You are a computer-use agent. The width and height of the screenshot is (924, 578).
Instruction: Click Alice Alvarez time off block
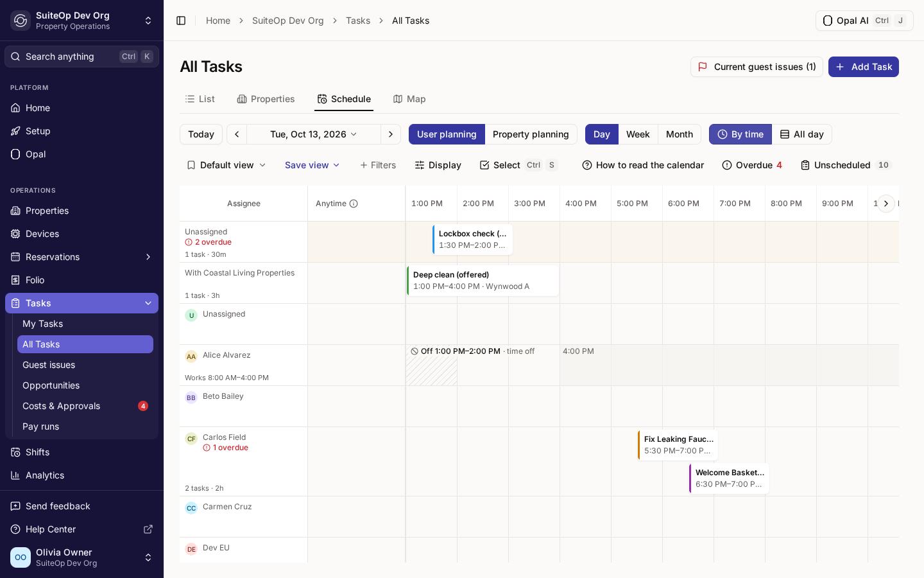(431, 365)
